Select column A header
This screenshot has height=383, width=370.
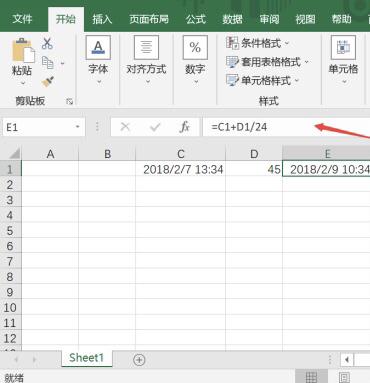(50, 154)
